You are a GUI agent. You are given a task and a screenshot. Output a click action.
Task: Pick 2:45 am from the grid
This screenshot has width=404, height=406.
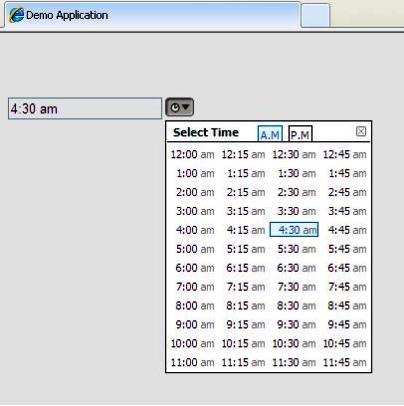pyautogui.click(x=347, y=192)
